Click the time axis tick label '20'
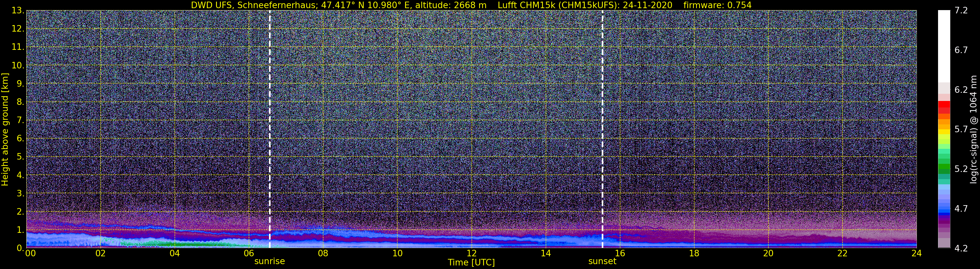The height and width of the screenshot is (269, 980). pyautogui.click(x=768, y=253)
